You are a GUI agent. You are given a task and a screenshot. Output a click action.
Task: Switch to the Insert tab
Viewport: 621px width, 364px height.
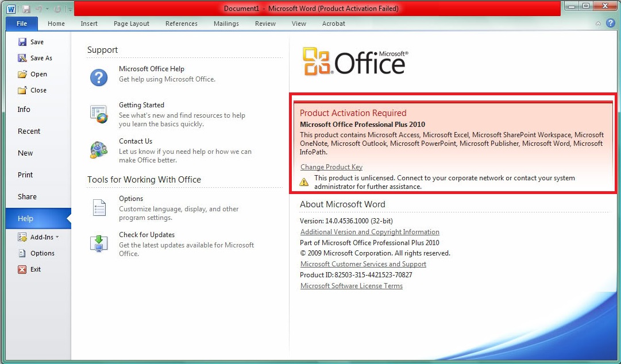click(89, 24)
